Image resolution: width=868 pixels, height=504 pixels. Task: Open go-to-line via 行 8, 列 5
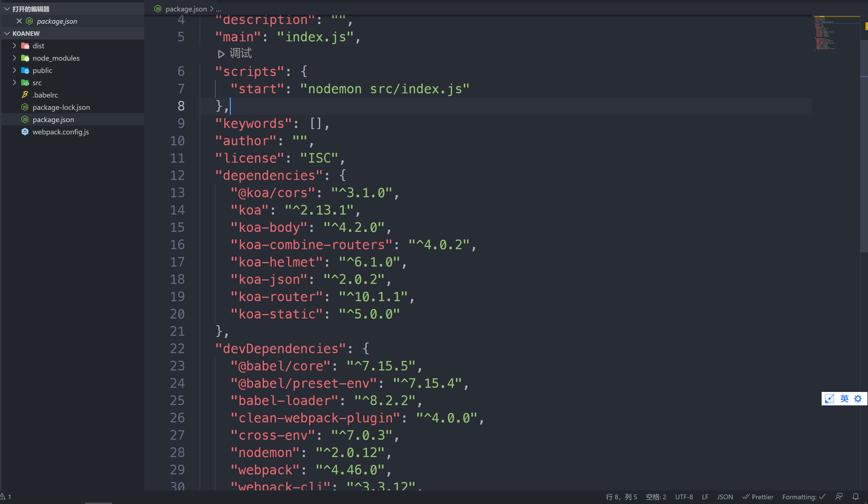(621, 496)
